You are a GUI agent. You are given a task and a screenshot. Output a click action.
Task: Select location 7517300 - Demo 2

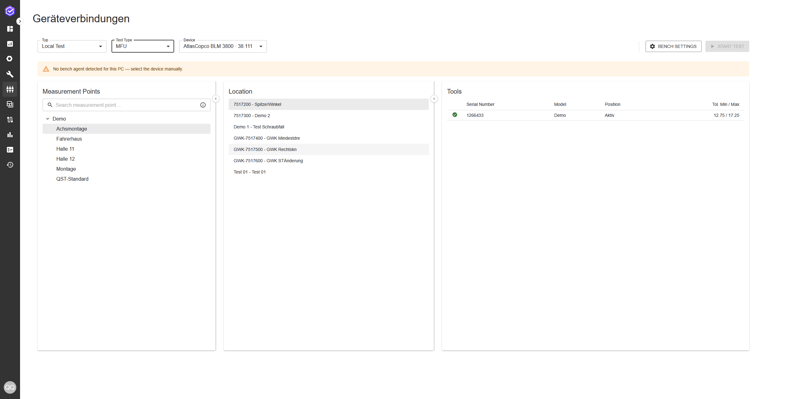[329, 116]
